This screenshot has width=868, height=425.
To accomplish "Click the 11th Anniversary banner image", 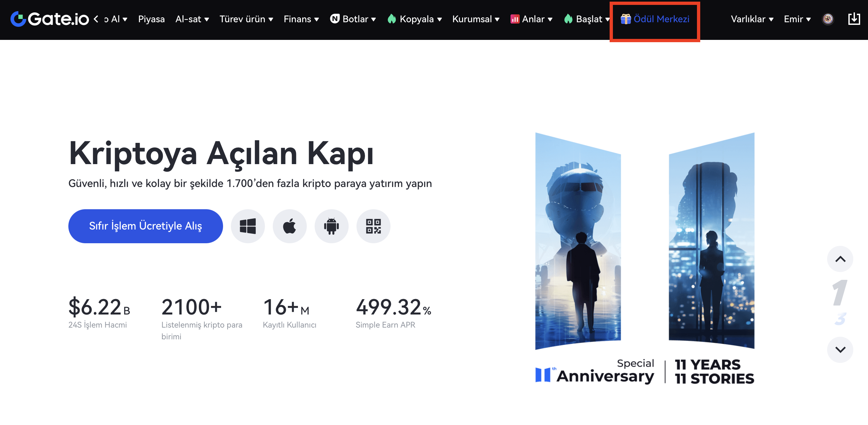I will tap(644, 258).
